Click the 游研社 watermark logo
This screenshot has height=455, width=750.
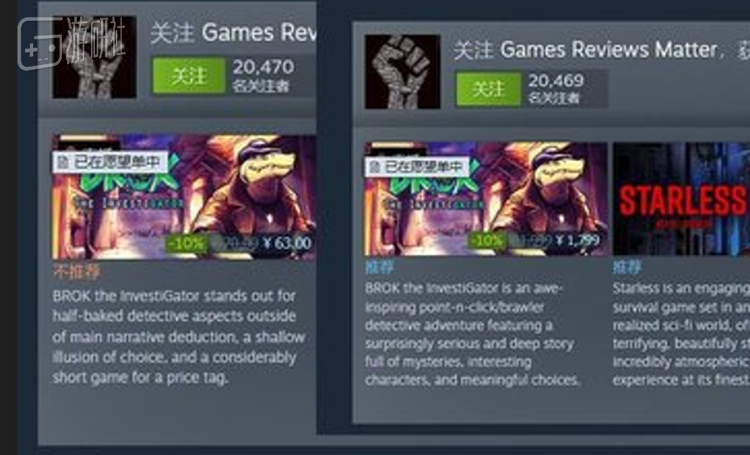coord(72,44)
